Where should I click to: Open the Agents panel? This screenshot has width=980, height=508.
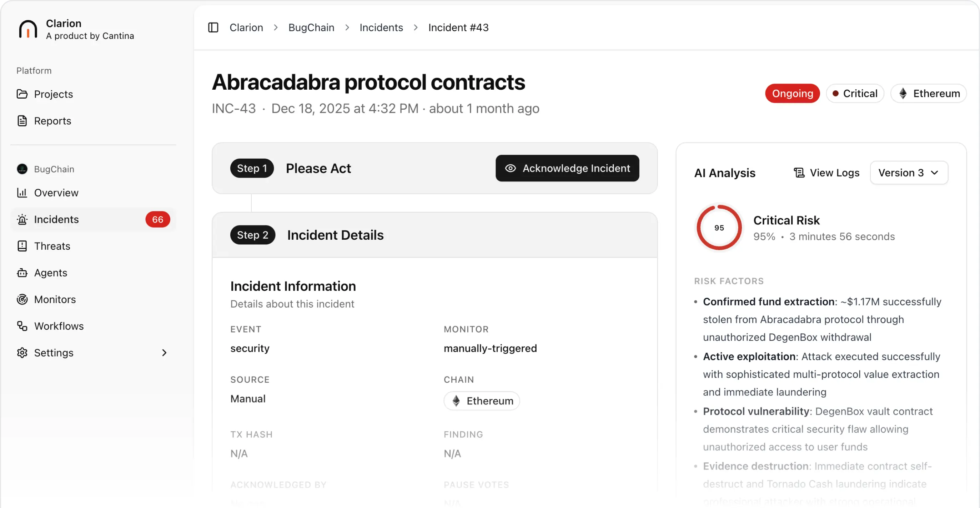[50, 273]
